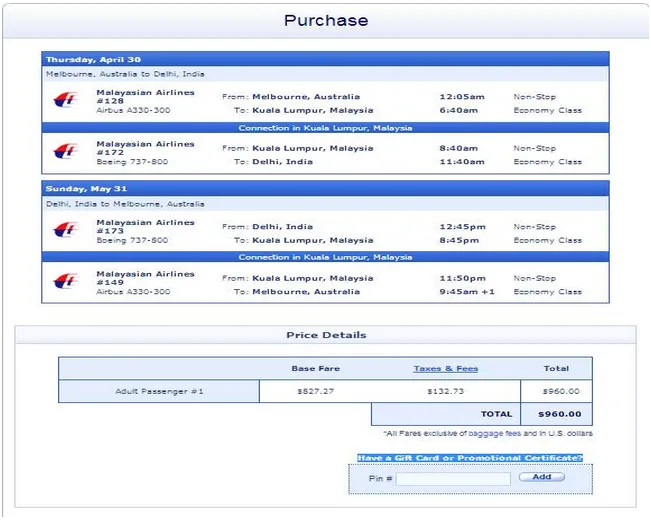This screenshot has width=651, height=523.
Task: Click the Melbourne, Australia to Delhi, India route line
Action: pos(125,74)
